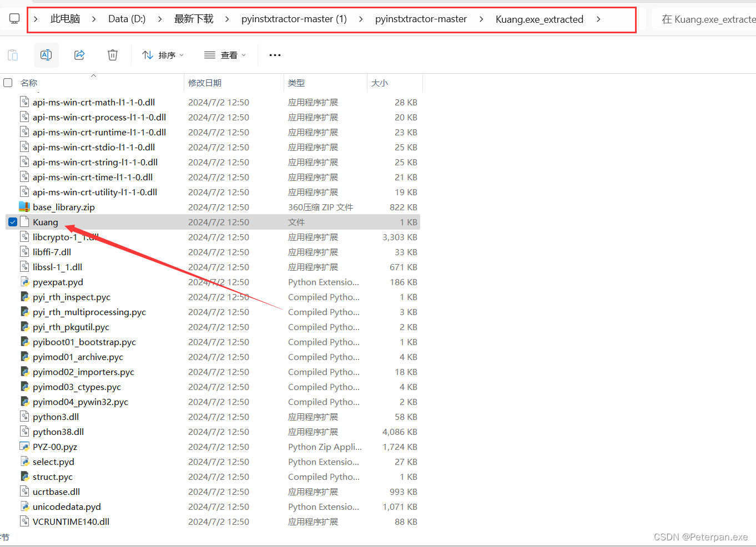
Task: Click the pyiboot01_bootstrap.pyc file icon
Action: [24, 342]
